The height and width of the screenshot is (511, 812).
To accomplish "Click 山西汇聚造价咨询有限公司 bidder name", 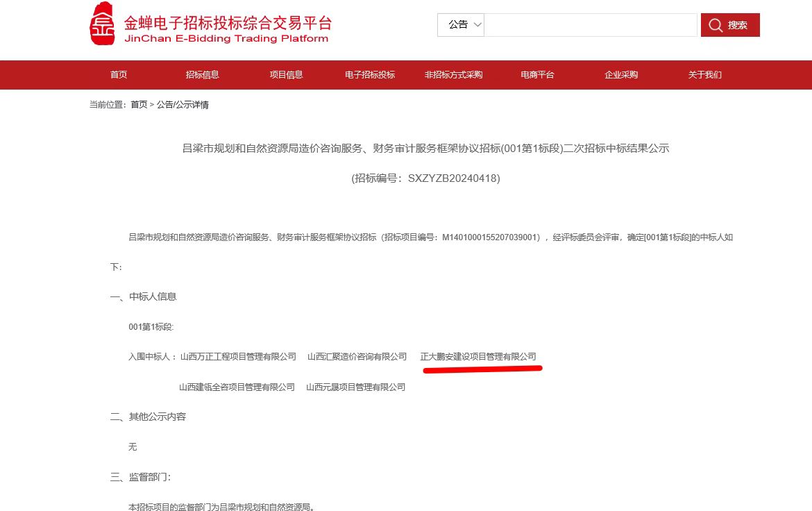I will (357, 357).
